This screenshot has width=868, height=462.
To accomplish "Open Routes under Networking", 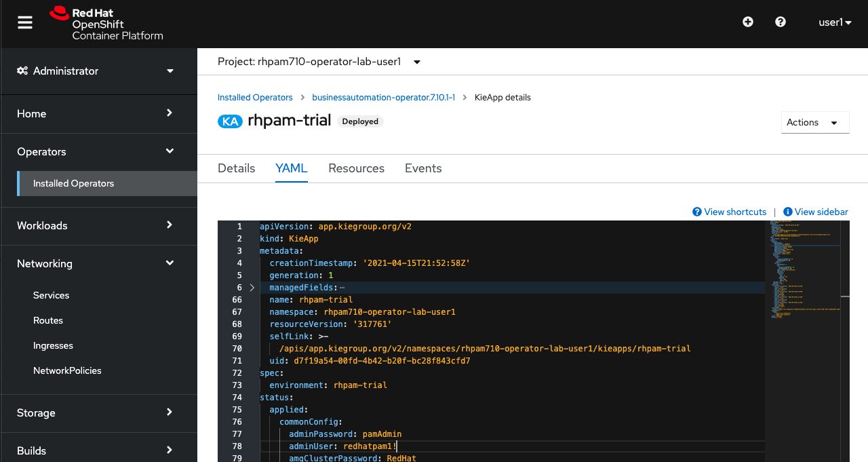I will tap(48, 320).
